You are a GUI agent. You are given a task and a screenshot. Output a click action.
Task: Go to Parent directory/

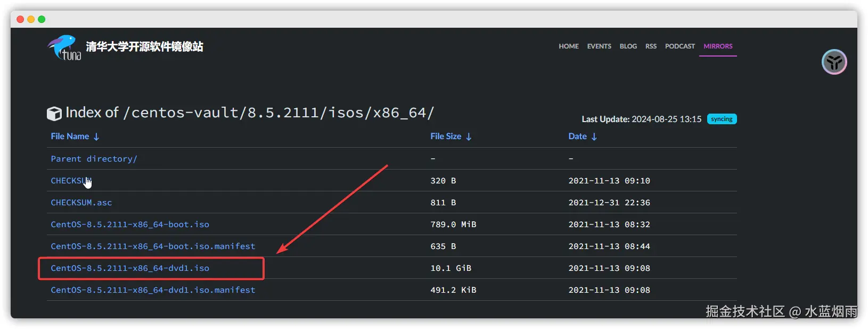94,159
